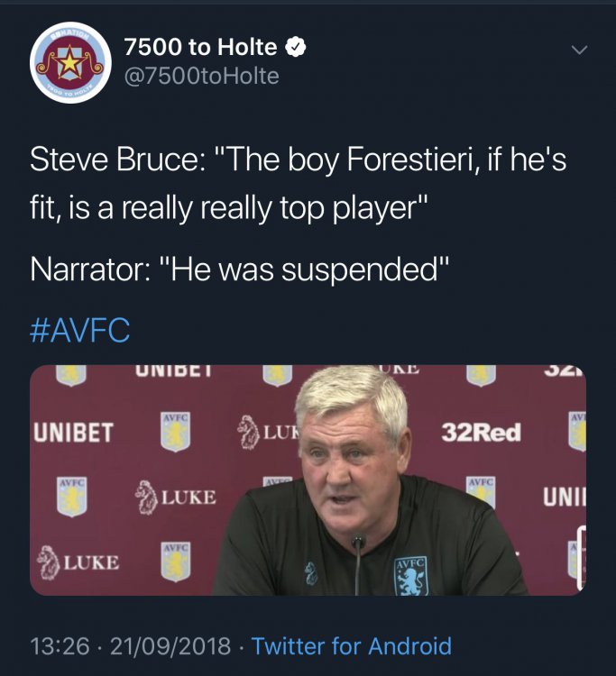Image resolution: width=616 pixels, height=676 pixels.
Task: Click the LUKE logo in the video's middle row
Action: (x=176, y=496)
